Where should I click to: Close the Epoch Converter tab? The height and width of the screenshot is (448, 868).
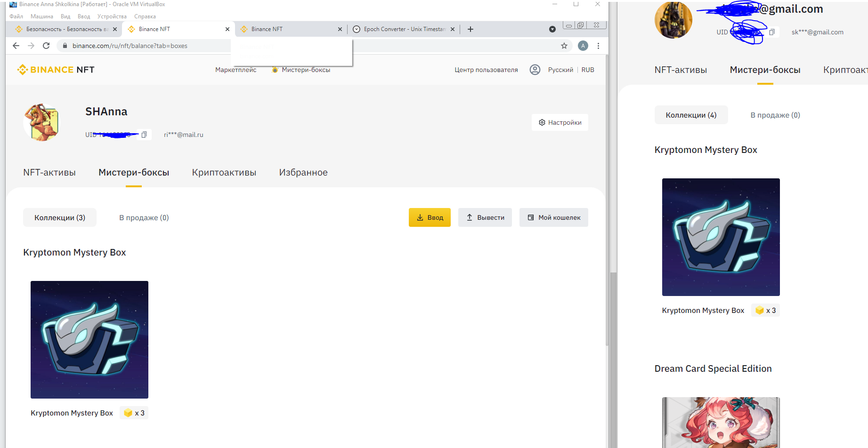point(453,29)
